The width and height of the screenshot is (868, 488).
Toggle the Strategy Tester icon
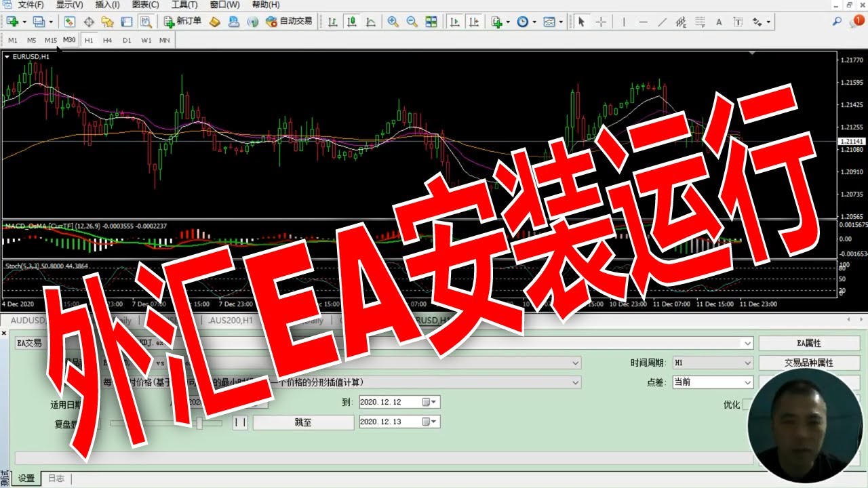[145, 22]
